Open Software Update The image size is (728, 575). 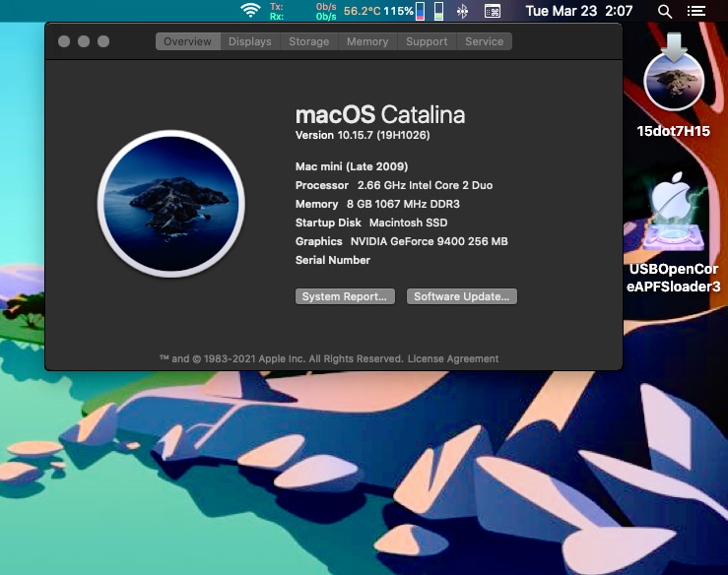pyautogui.click(x=462, y=296)
